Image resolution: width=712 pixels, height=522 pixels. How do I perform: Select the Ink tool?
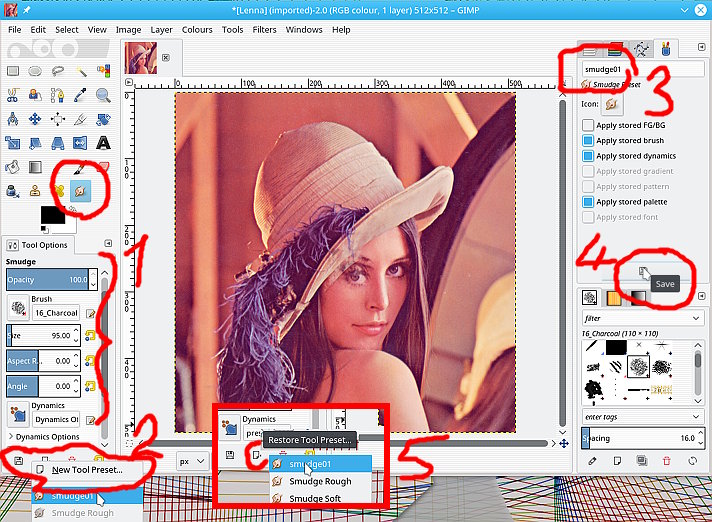coord(13,191)
